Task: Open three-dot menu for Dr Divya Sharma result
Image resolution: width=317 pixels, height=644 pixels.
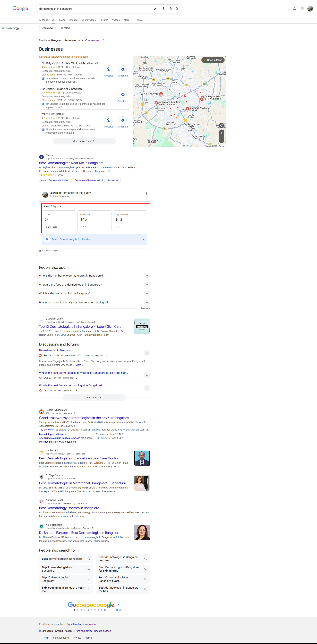Action: (78, 478)
